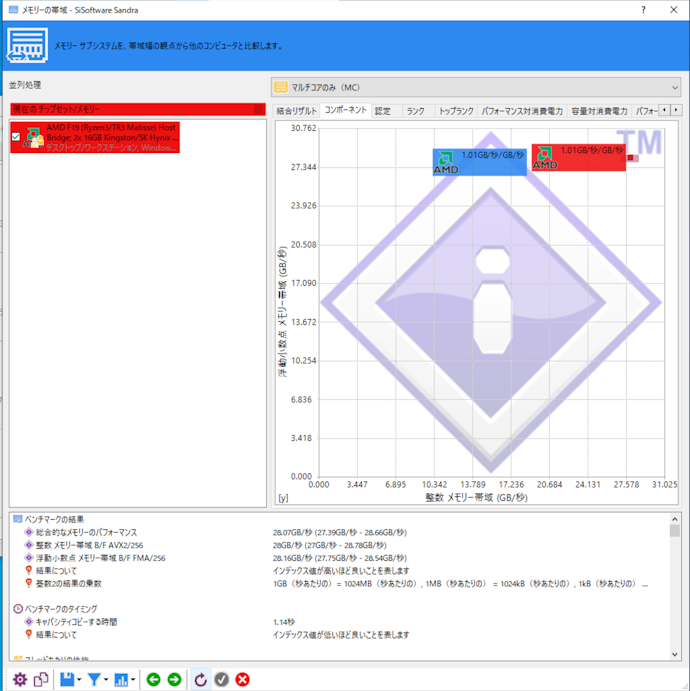Click icon beside ベンチマークの結果 header
The image size is (690, 691).
tap(18, 519)
